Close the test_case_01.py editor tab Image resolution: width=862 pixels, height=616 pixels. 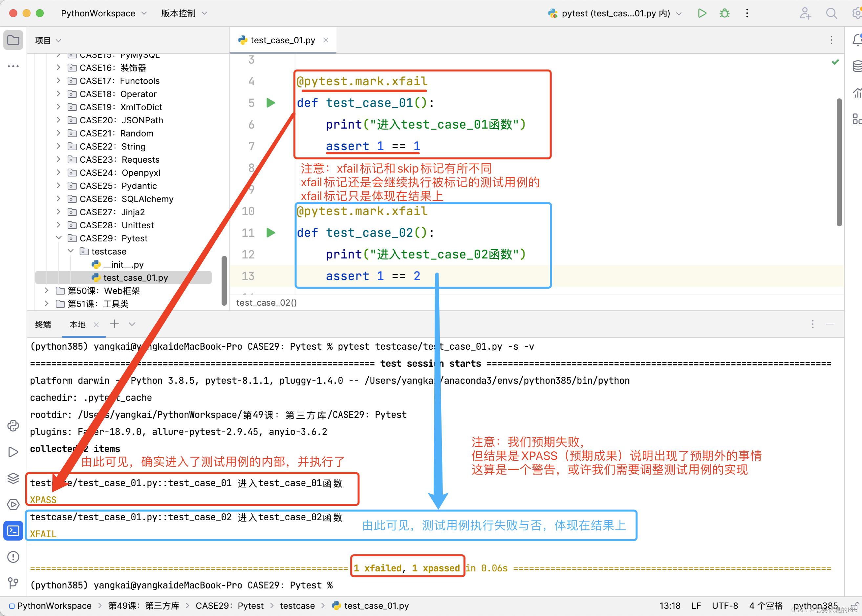pyautogui.click(x=326, y=40)
